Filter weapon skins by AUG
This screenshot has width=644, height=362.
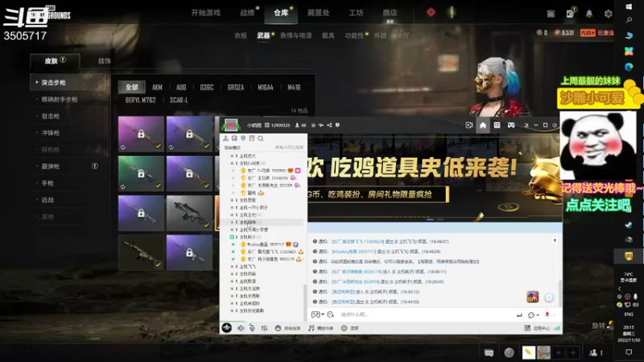tap(181, 87)
